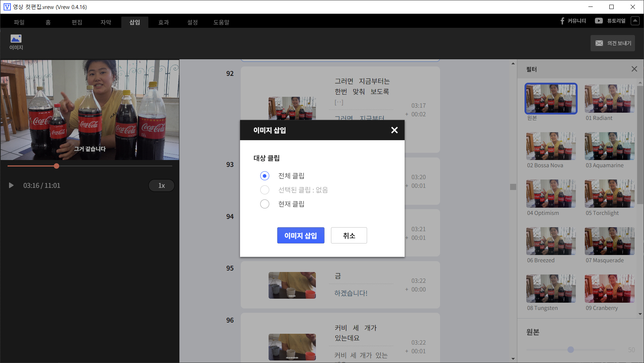Click clip 96 thumbnail

[x=292, y=347]
